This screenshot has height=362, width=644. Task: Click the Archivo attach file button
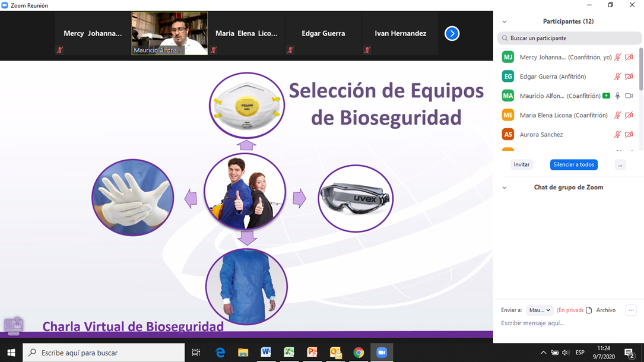point(601,310)
